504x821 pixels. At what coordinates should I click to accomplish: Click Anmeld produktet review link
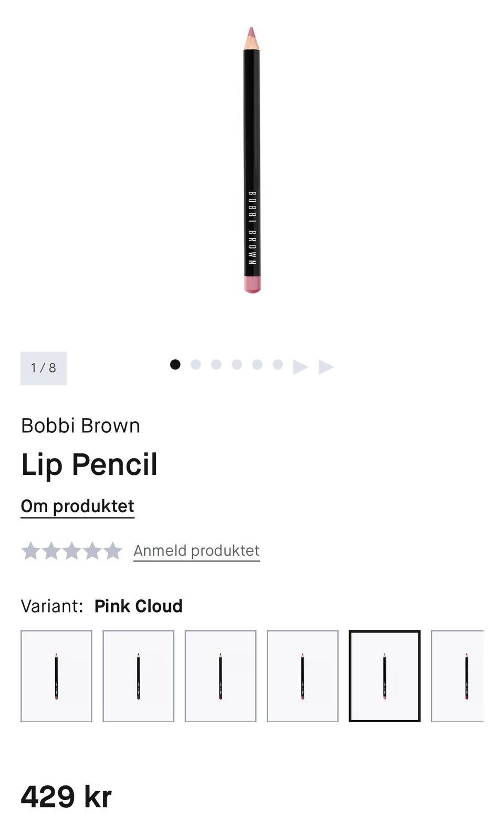196,550
